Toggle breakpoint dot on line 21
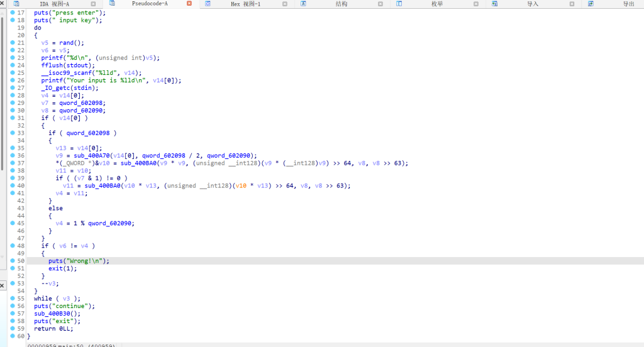Screen dimensions: 644x347 pos(13,43)
